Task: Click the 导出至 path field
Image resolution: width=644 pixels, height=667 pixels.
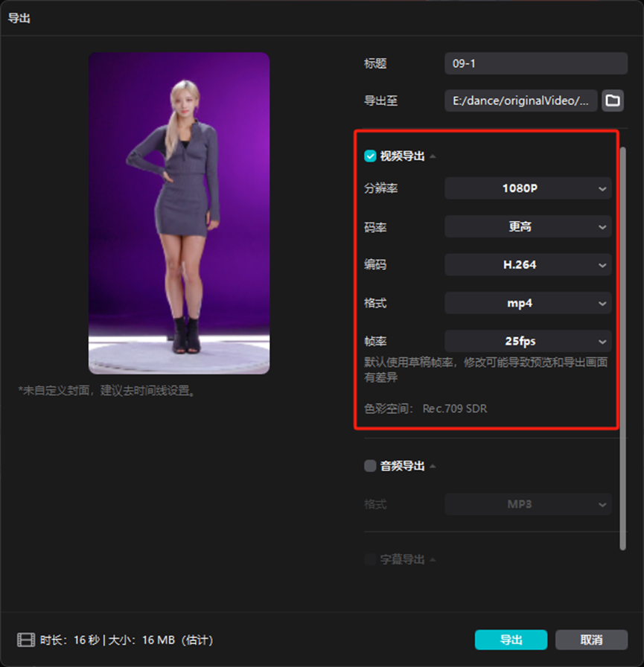Action: click(x=520, y=100)
